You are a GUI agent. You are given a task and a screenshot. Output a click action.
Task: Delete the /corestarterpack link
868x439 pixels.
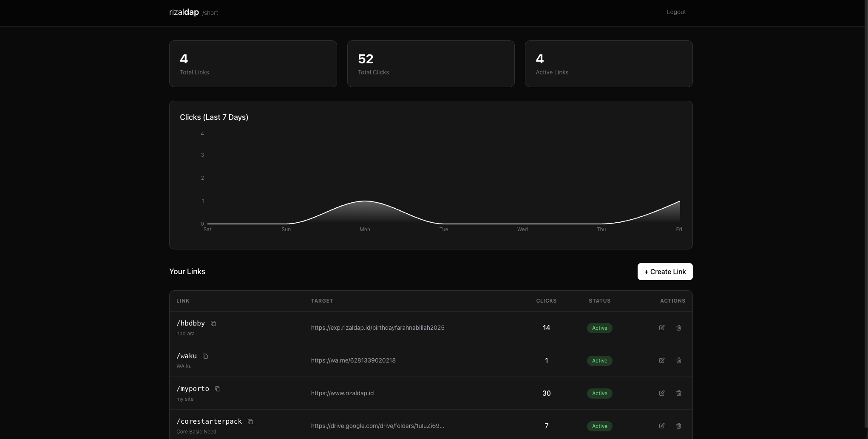coord(679,426)
